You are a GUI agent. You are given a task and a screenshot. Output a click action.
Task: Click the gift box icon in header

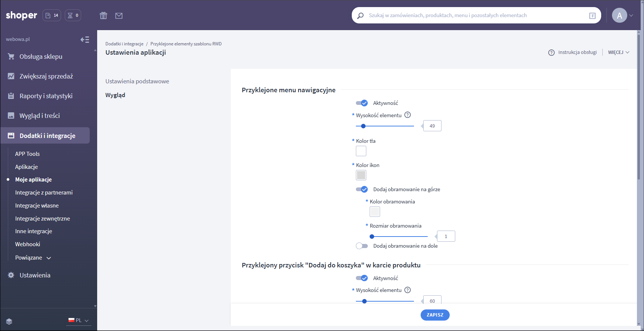coord(103,16)
